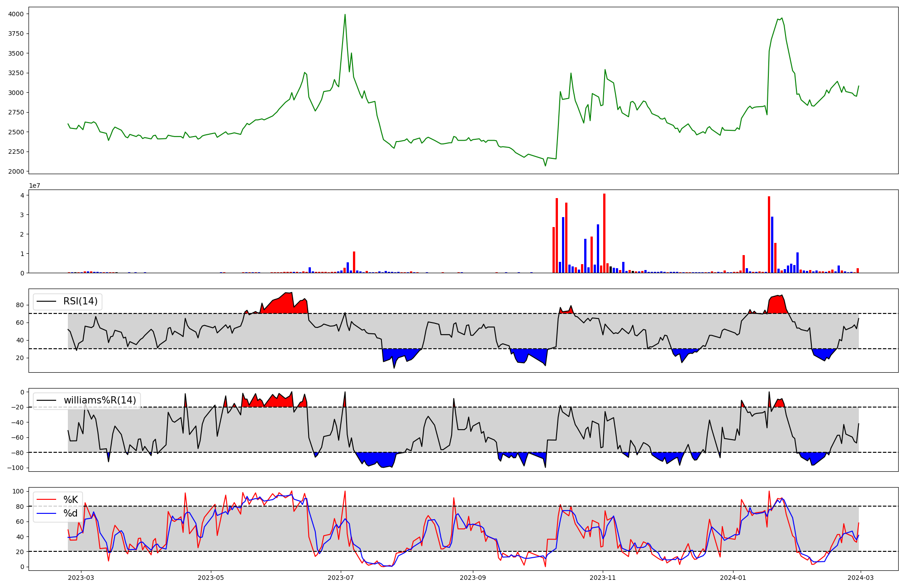Click the 1e7 exponent label above volume chart
Screen dimensions: 905x588
[34, 186]
